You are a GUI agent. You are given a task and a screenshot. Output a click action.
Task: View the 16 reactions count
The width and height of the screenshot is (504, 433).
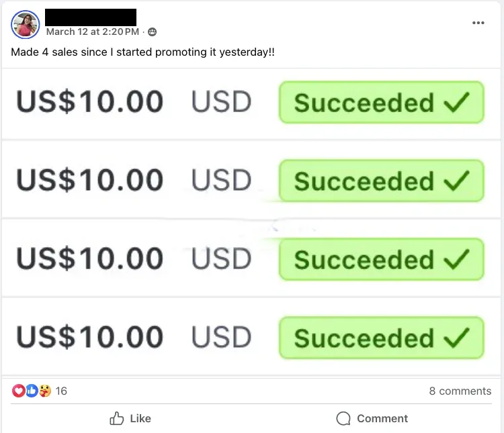[x=61, y=391]
